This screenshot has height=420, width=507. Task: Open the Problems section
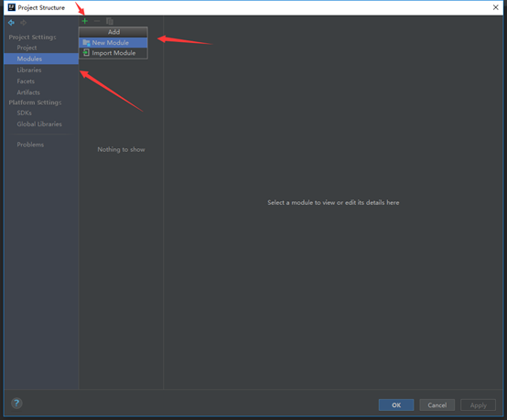[x=30, y=145]
